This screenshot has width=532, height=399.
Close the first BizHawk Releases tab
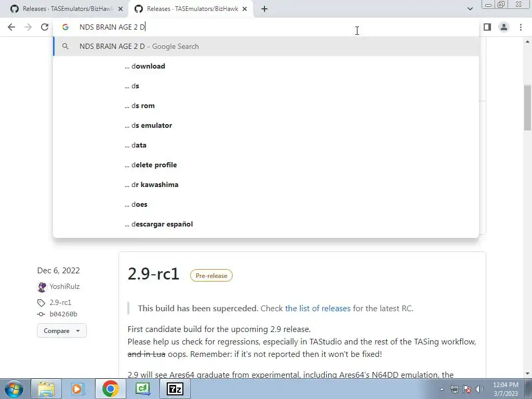[121, 9]
